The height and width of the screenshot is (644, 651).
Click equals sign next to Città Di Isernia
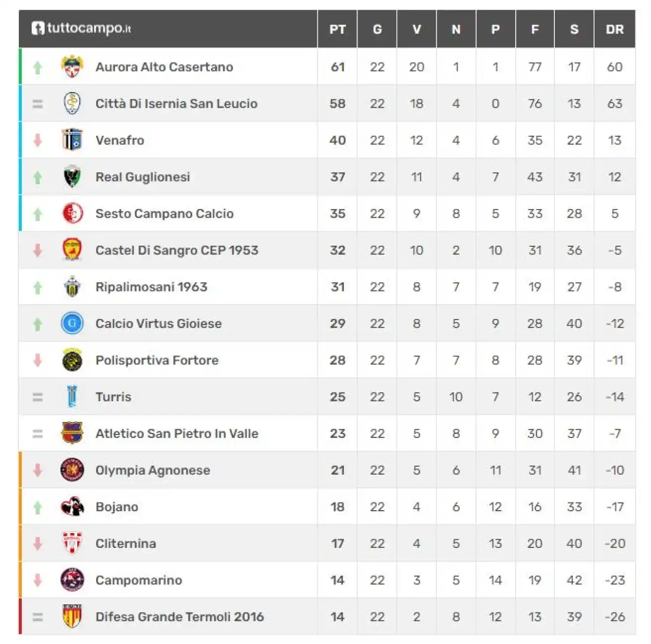pyautogui.click(x=38, y=104)
